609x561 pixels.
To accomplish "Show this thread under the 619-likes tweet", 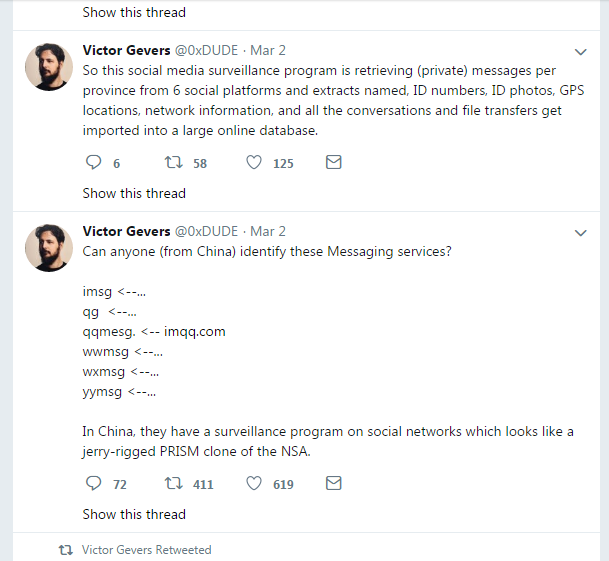I will pyautogui.click(x=134, y=514).
